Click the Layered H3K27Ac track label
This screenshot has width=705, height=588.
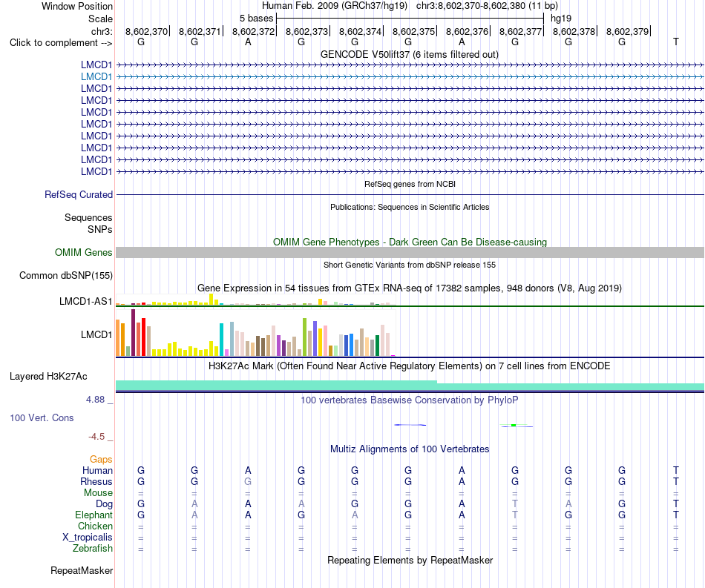pyautogui.click(x=48, y=377)
